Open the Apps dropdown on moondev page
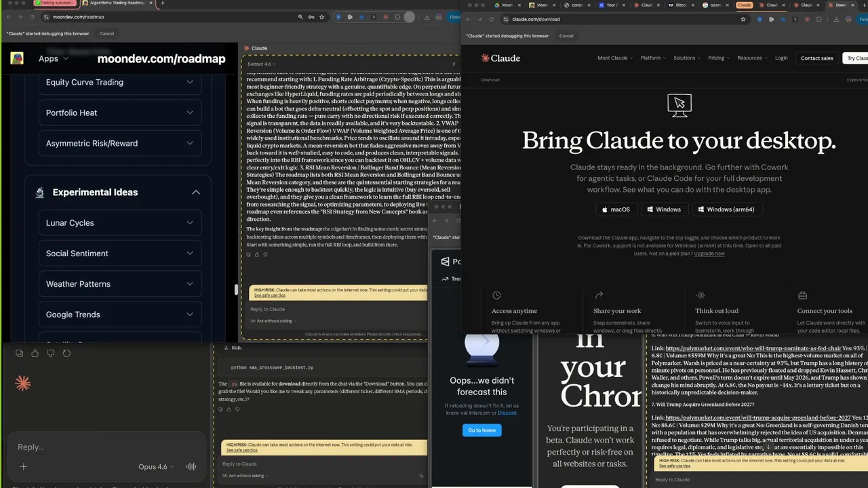 54,58
